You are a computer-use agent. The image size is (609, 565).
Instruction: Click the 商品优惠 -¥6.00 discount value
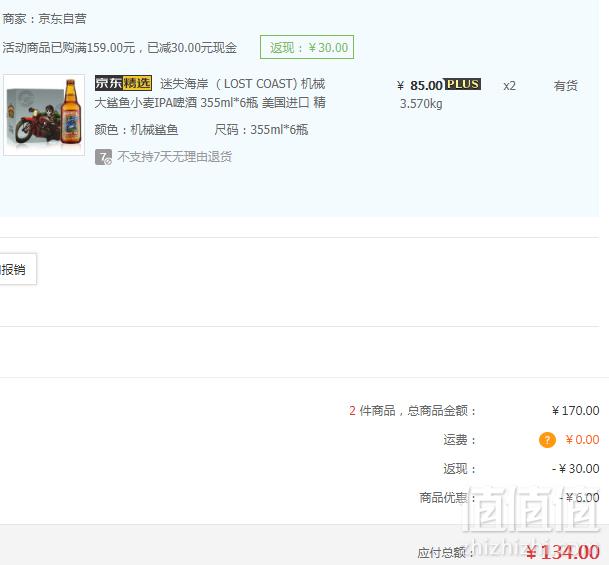point(579,497)
